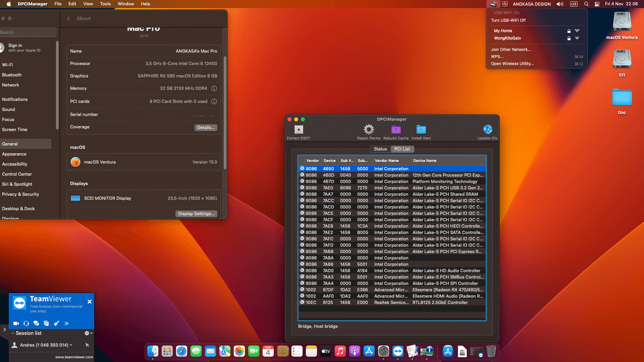Expand more TeamViewer tools with double arrow
The image size is (644, 362).
(66, 323)
